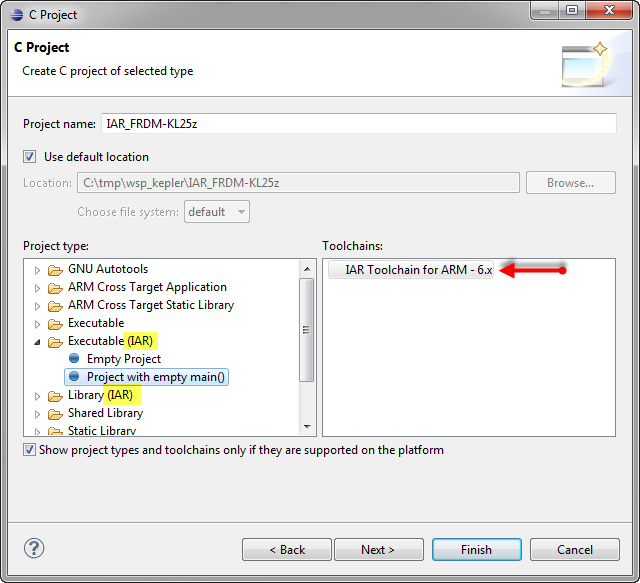The height and width of the screenshot is (583, 640).
Task: Select IAR Toolchain for ARM - 6.x
Action: click(x=418, y=269)
